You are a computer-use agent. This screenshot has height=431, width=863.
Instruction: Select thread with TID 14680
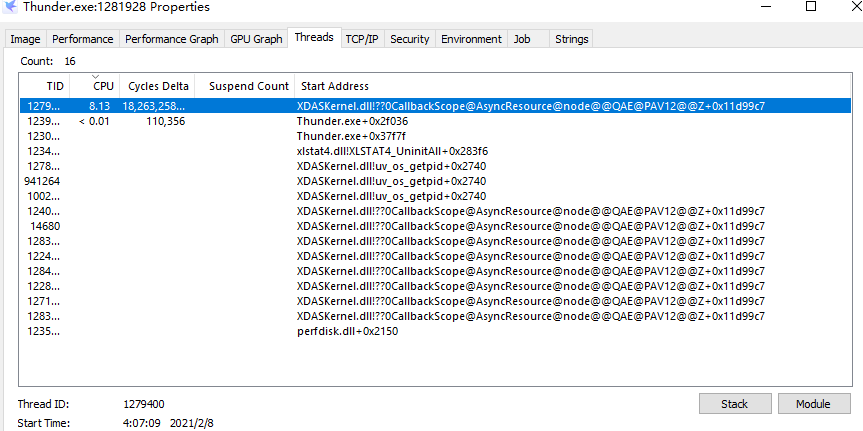pos(435,226)
